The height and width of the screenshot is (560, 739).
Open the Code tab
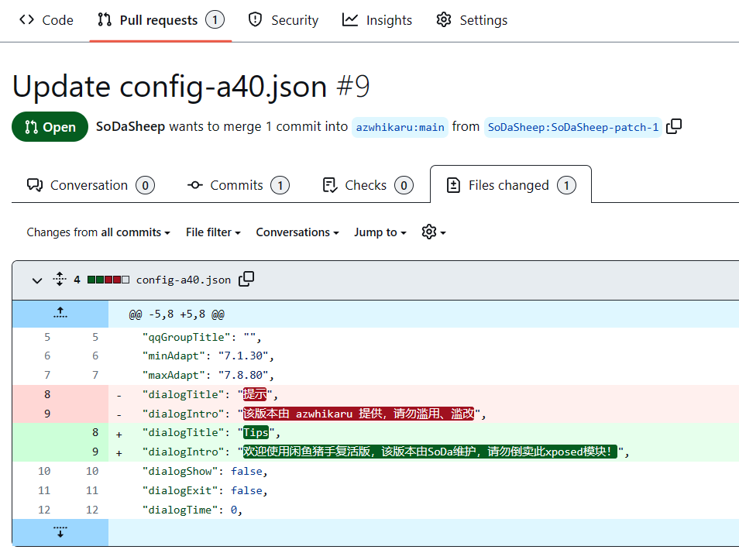point(46,20)
